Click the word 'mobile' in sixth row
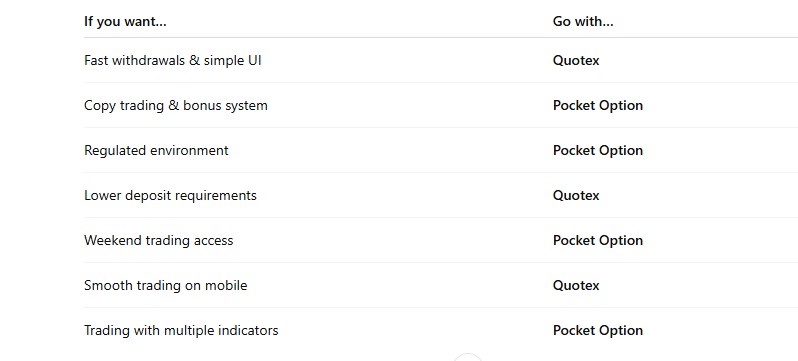The height and width of the screenshot is (361, 798). pyautogui.click(x=226, y=286)
